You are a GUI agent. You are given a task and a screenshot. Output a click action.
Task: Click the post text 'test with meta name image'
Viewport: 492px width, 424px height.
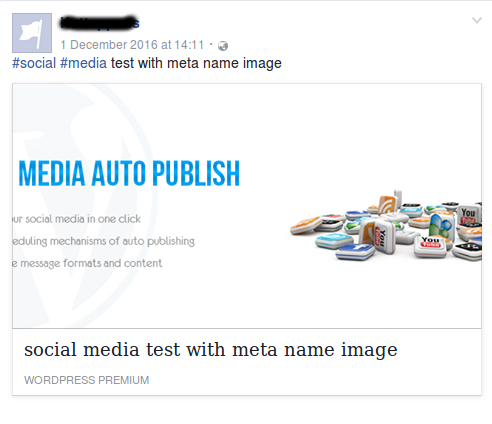coord(196,63)
